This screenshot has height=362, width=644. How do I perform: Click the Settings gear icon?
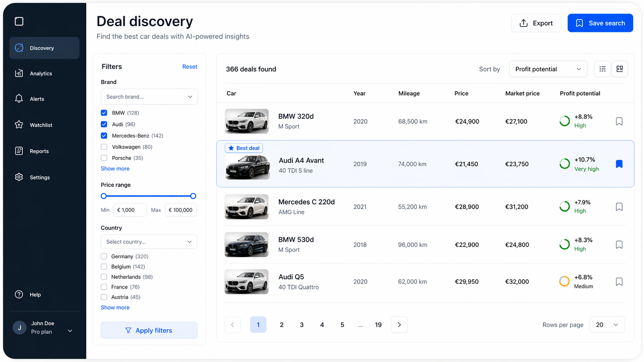19,177
